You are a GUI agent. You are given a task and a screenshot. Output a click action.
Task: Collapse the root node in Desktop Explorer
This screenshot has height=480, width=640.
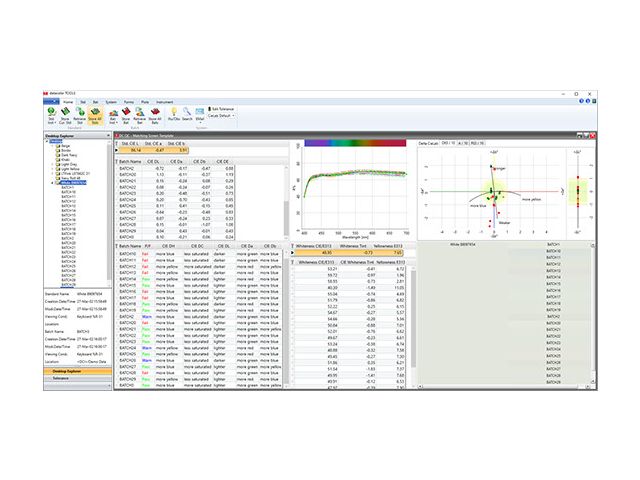point(47,141)
